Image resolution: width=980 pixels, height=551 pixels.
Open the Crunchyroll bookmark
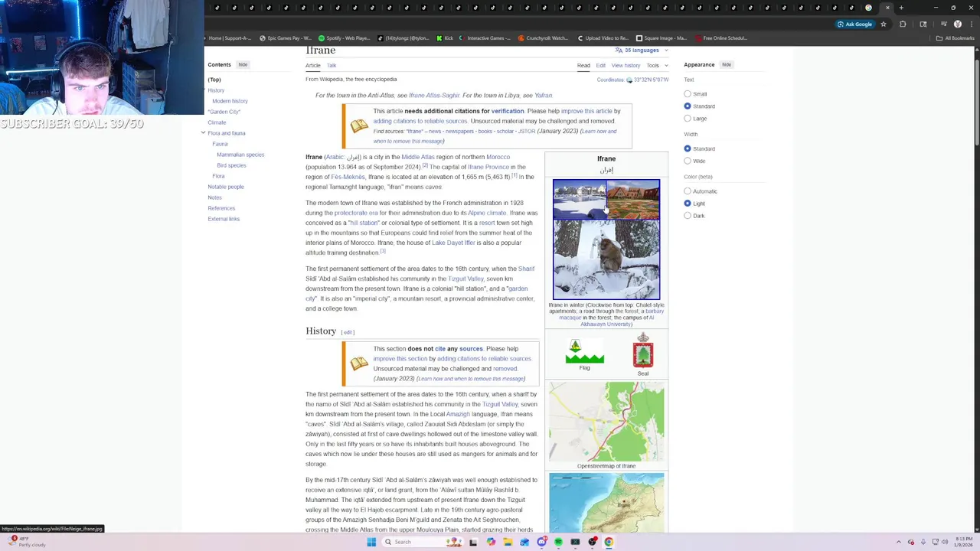543,37
